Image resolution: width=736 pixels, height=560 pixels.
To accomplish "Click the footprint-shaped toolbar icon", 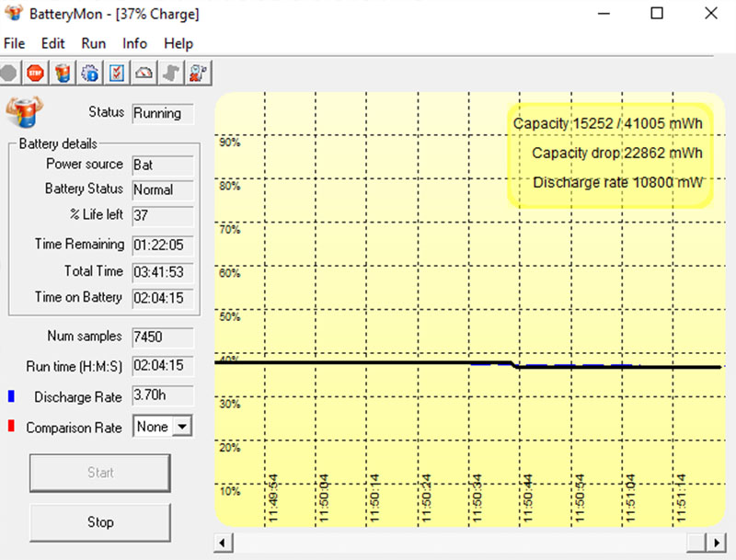I will 171,73.
